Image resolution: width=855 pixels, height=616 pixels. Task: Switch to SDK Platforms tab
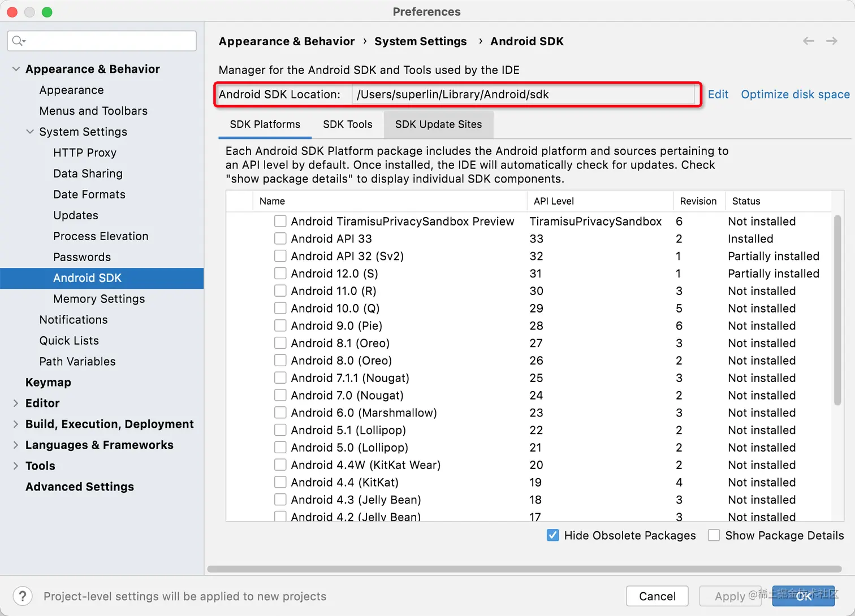point(265,124)
